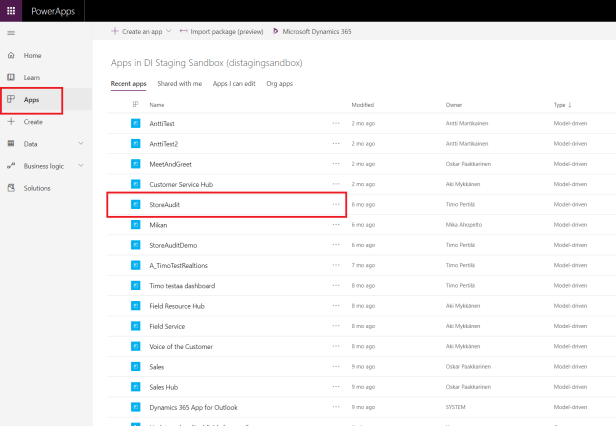Click the Business logic flow icon
The image size is (616, 426).
coord(11,166)
